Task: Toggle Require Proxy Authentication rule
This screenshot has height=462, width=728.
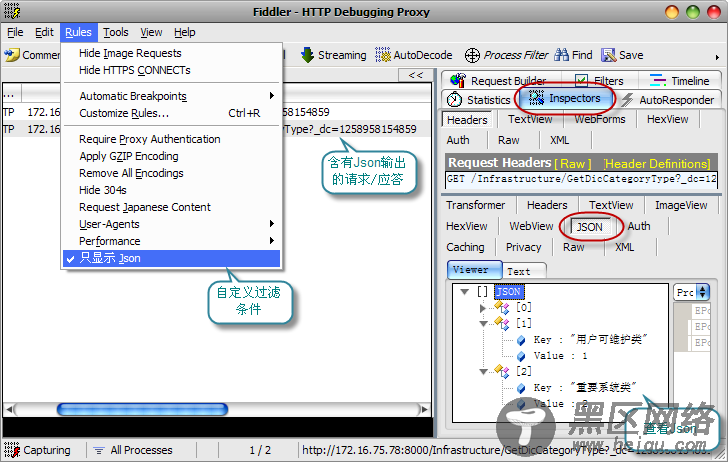Action: tap(150, 139)
